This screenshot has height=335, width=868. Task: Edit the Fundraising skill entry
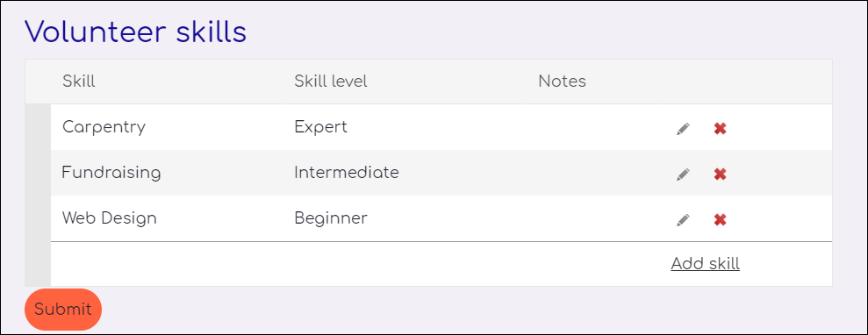point(683,175)
